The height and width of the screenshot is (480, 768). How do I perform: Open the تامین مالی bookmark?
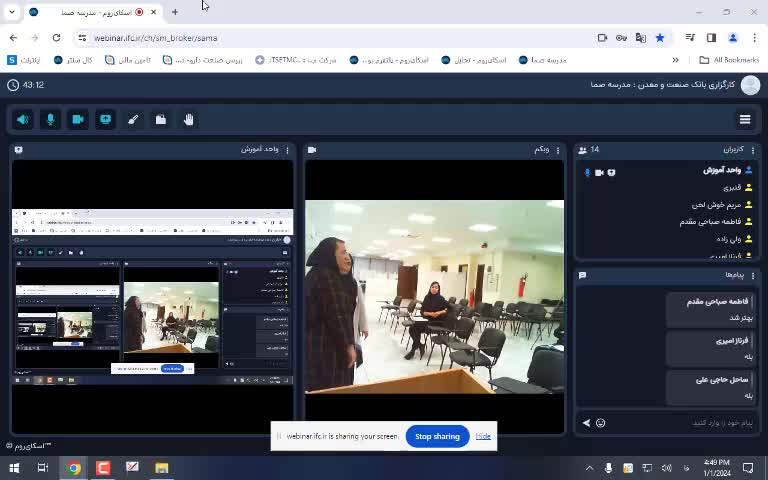(x=128, y=60)
